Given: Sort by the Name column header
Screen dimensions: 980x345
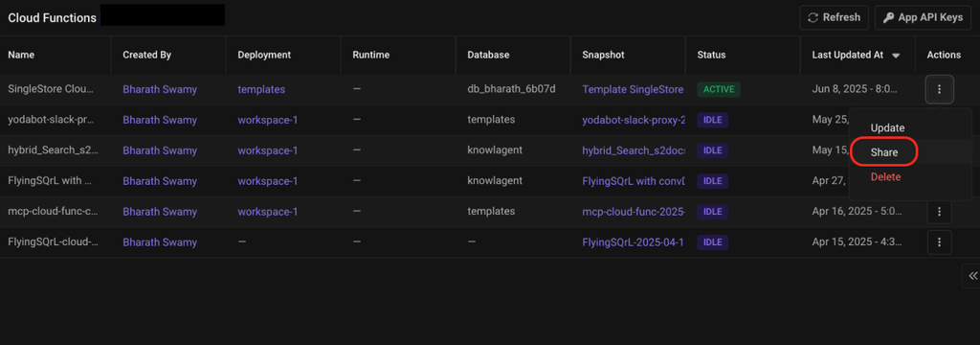Looking at the screenshot, I should point(21,55).
